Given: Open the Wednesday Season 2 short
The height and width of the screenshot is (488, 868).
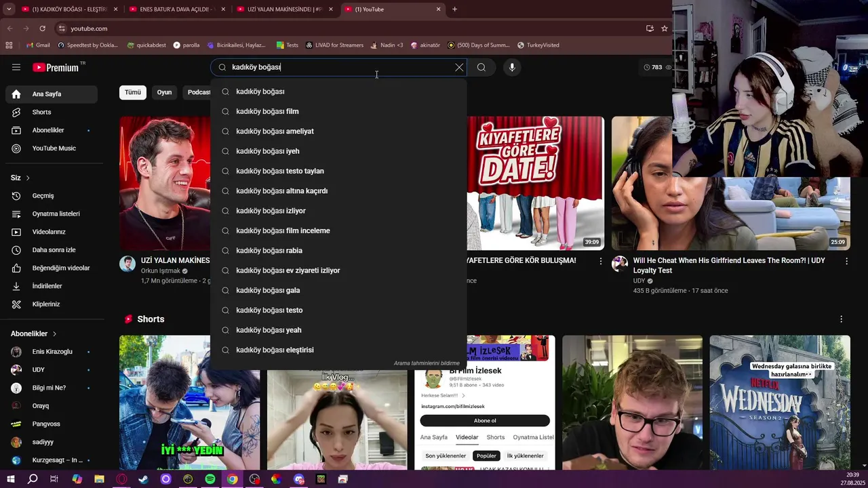Looking at the screenshot, I should coord(780,403).
